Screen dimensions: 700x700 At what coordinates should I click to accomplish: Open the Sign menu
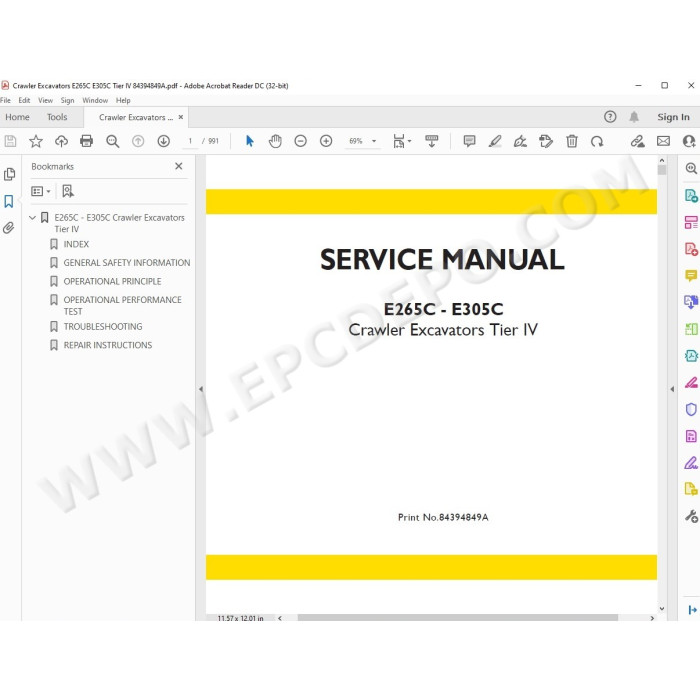coord(67,100)
